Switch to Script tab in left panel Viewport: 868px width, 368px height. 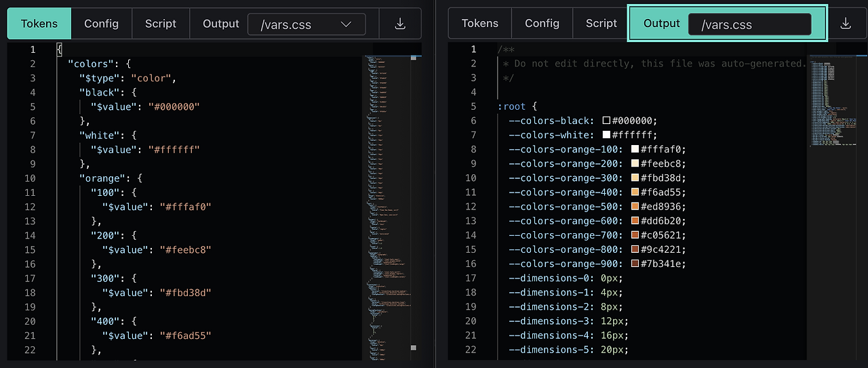[161, 24]
